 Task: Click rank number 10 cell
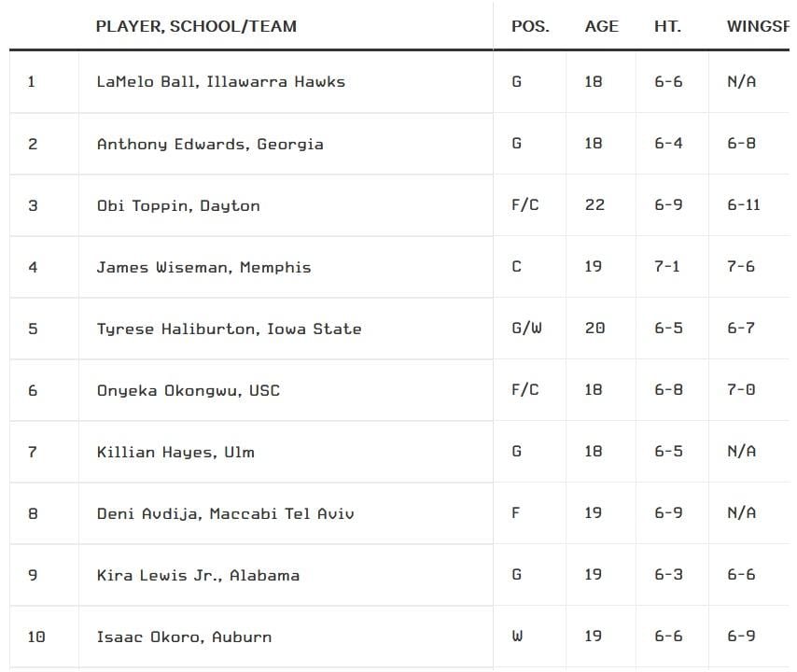35,637
